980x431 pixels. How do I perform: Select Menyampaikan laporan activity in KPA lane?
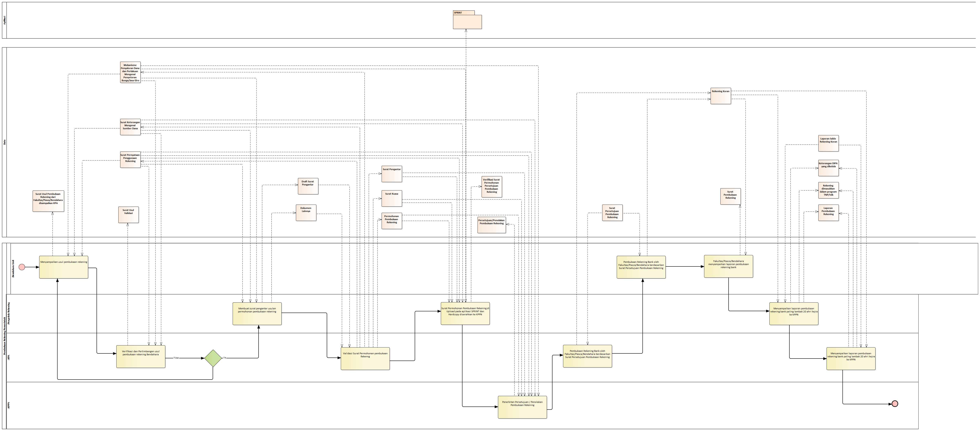851,358
